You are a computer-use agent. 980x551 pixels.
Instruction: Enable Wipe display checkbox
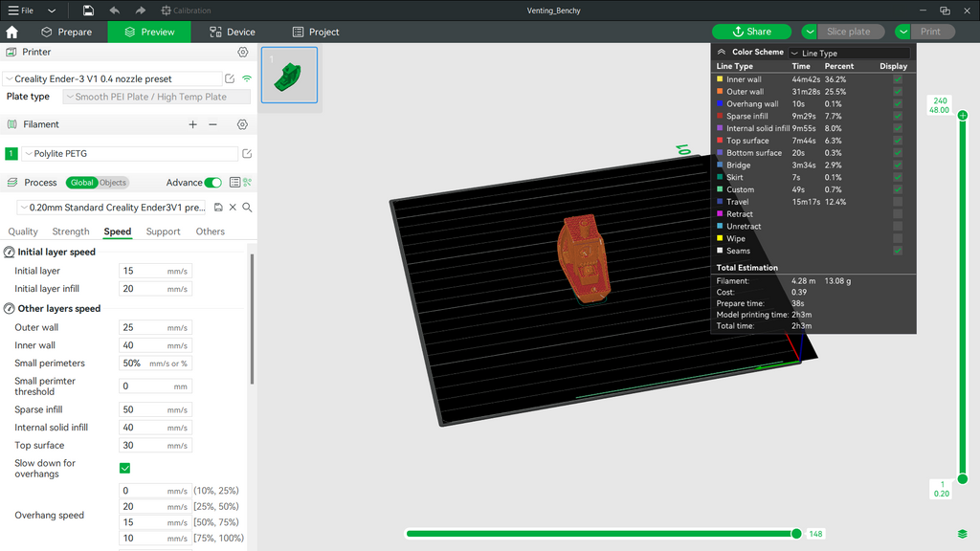click(898, 238)
